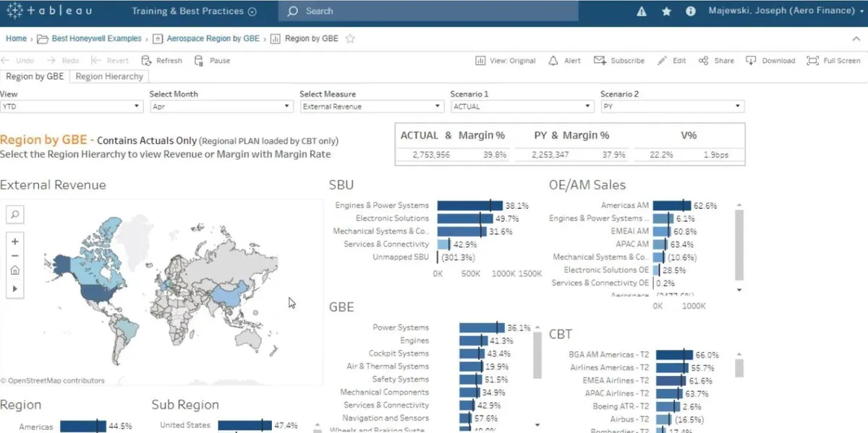The height and width of the screenshot is (433, 868).
Task: Select Power Systems GBE bar
Action: click(x=482, y=327)
